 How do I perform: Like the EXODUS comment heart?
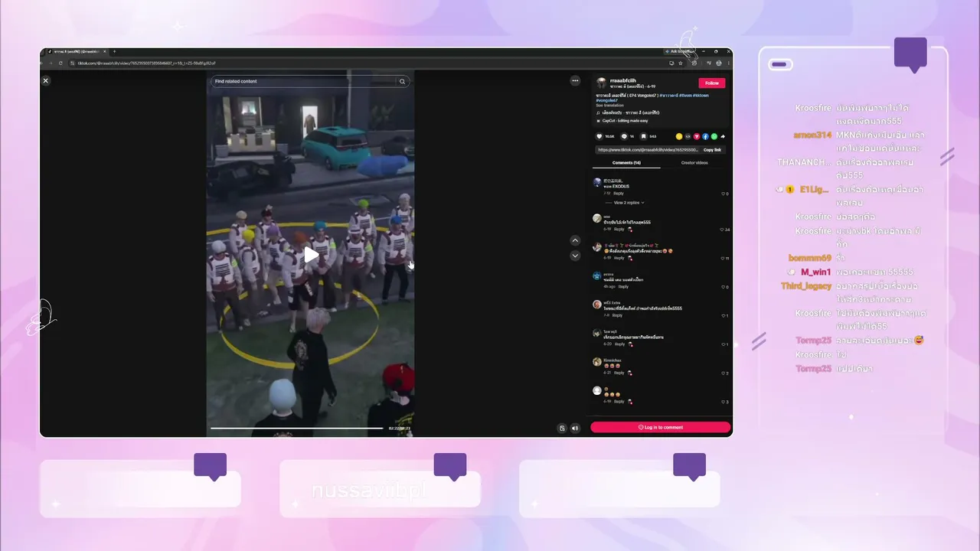[724, 194]
